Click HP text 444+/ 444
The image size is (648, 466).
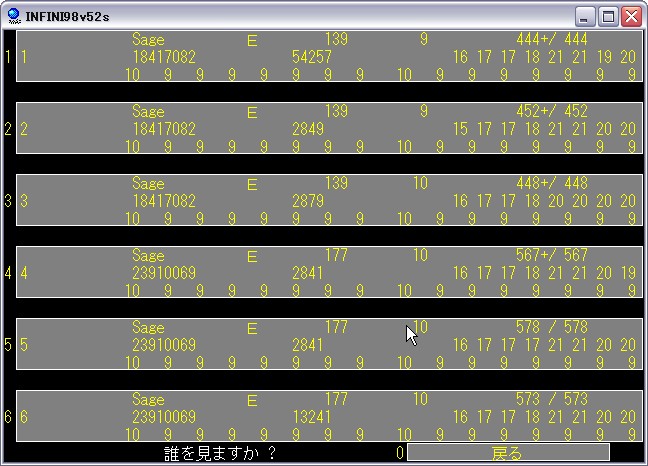tap(552, 39)
